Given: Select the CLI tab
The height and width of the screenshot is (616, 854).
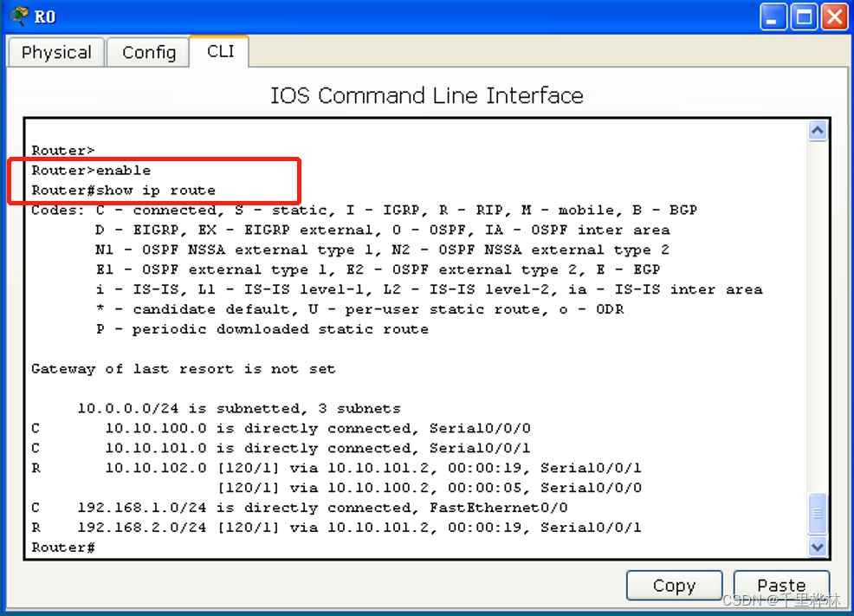Looking at the screenshot, I should point(220,51).
